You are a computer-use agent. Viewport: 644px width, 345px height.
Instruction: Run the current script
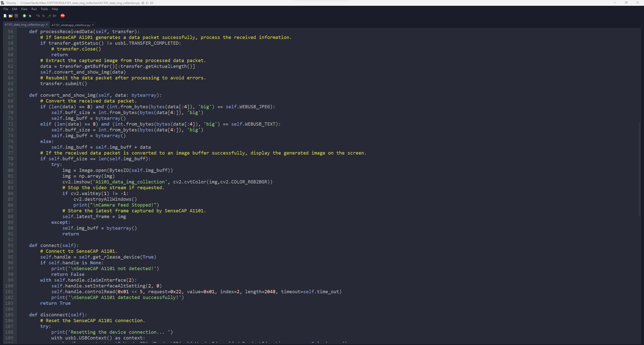(24, 16)
